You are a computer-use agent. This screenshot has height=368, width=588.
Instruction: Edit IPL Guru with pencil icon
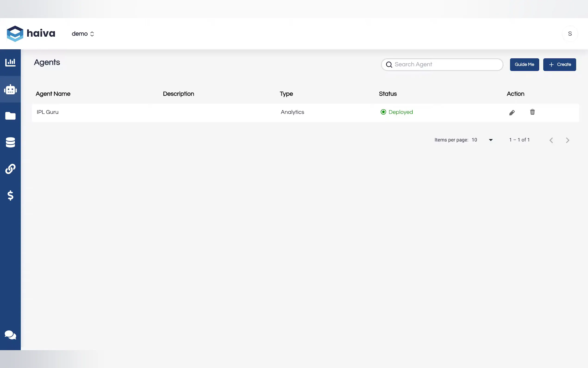(512, 112)
